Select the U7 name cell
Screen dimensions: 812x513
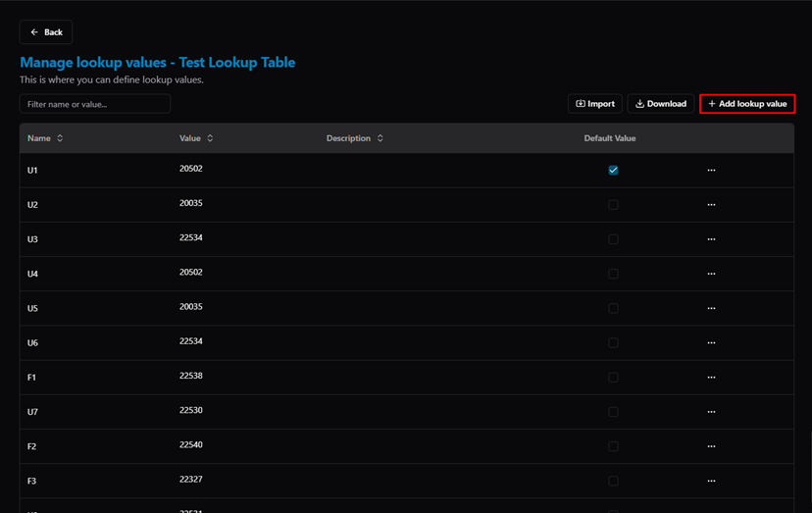point(32,412)
